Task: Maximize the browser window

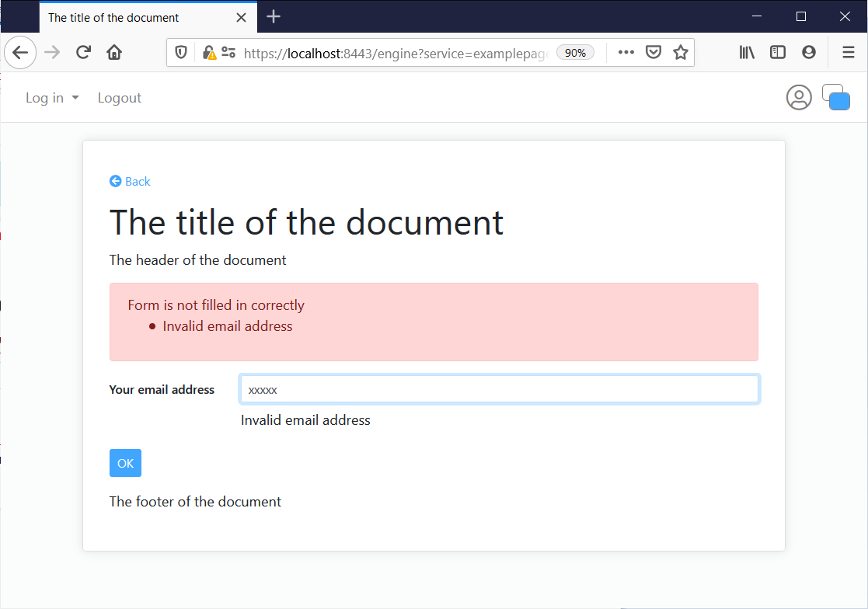Action: (801, 16)
